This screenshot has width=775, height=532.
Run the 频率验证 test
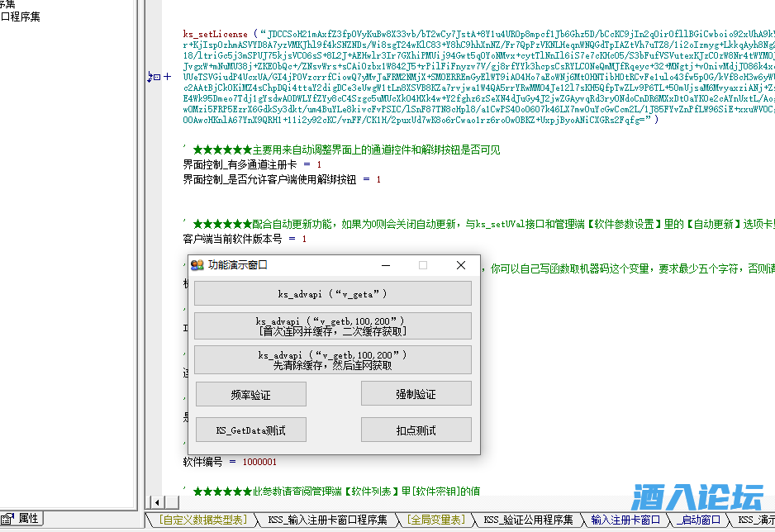[250, 395]
